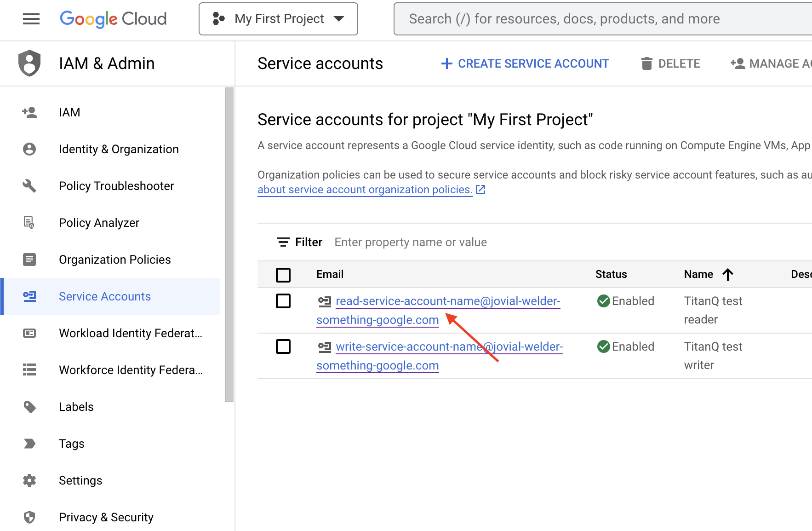Viewport: 812px width, 531px height.
Task: Click the Name column sort arrow
Action: point(728,274)
